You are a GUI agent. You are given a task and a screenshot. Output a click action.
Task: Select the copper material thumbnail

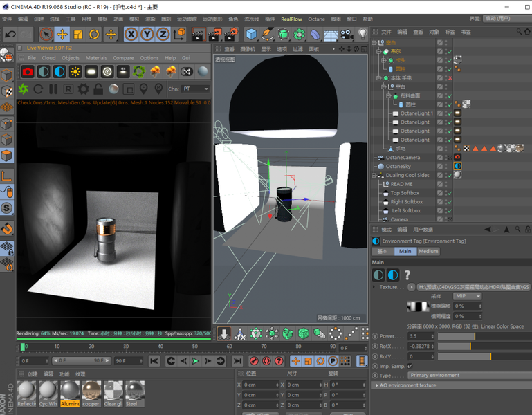[x=91, y=392]
